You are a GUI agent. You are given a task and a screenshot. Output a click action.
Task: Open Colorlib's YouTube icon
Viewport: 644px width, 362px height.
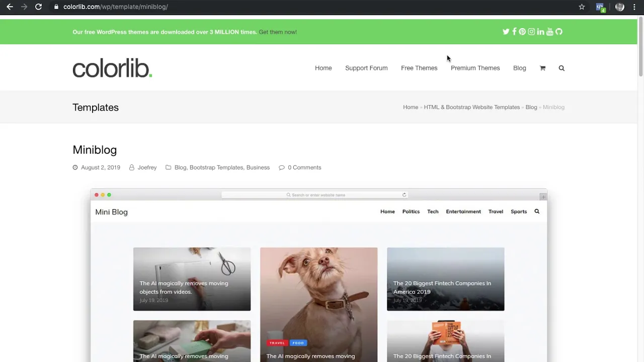point(549,32)
